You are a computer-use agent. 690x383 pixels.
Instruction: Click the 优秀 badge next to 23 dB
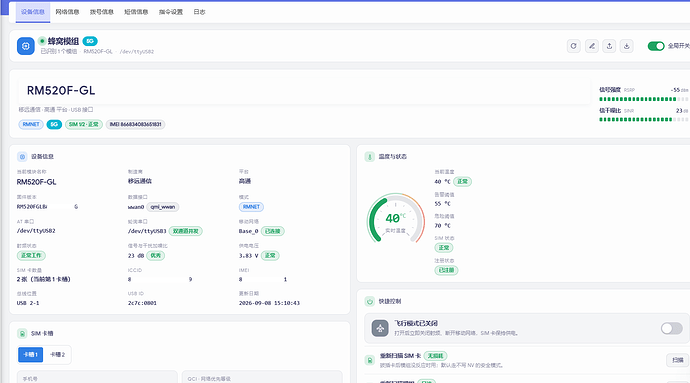(156, 255)
